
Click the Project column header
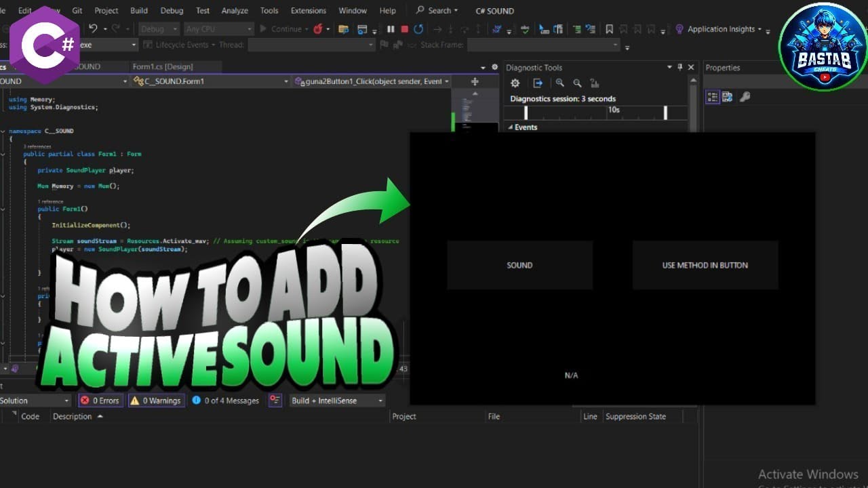[x=404, y=416]
